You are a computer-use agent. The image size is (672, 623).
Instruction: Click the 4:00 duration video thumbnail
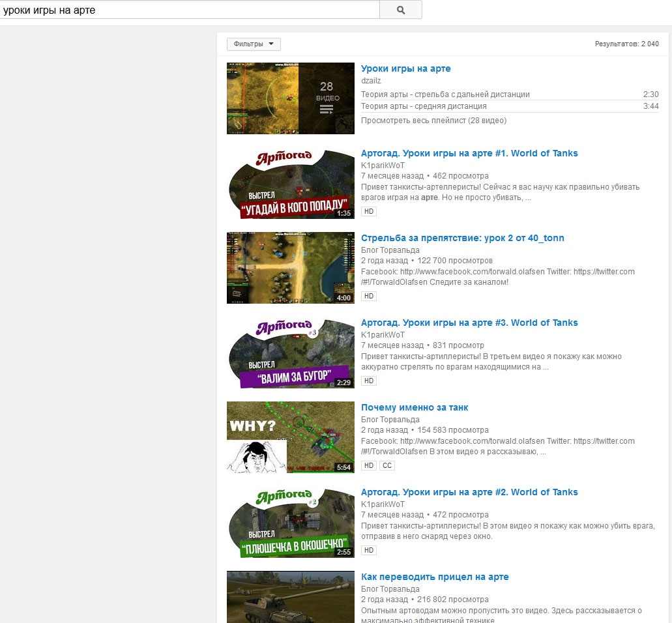[290, 268]
